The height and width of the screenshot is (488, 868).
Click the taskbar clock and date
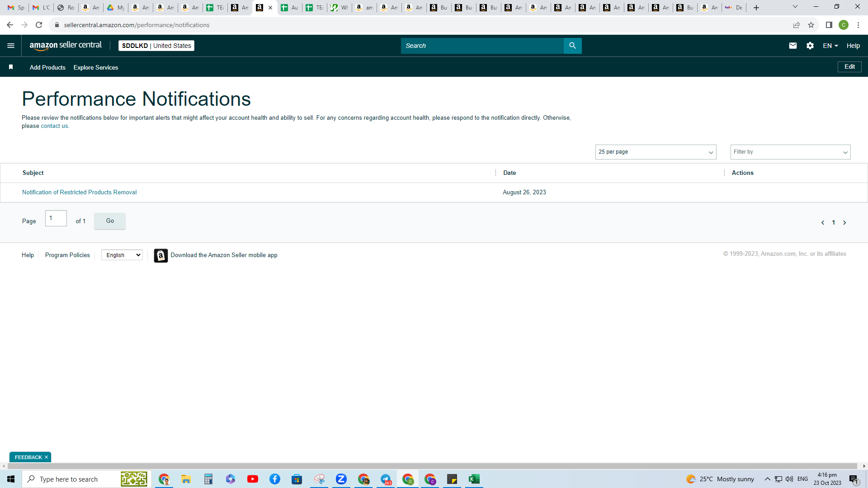coord(827,479)
